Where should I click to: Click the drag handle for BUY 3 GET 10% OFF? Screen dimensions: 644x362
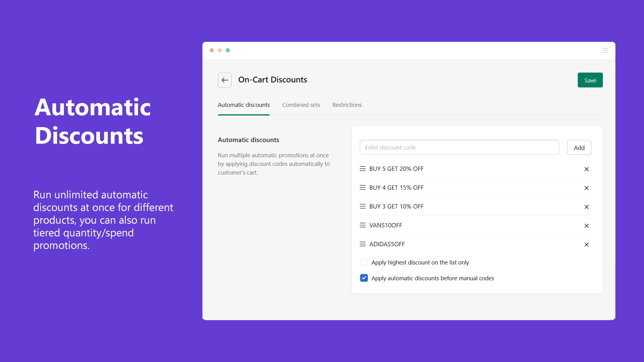coord(362,206)
